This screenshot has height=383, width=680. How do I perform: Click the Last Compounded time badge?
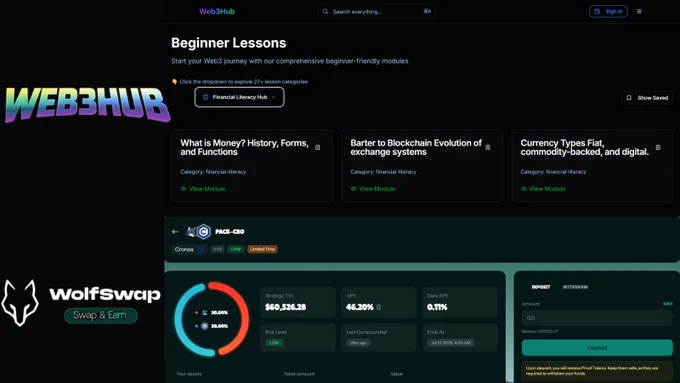click(358, 343)
